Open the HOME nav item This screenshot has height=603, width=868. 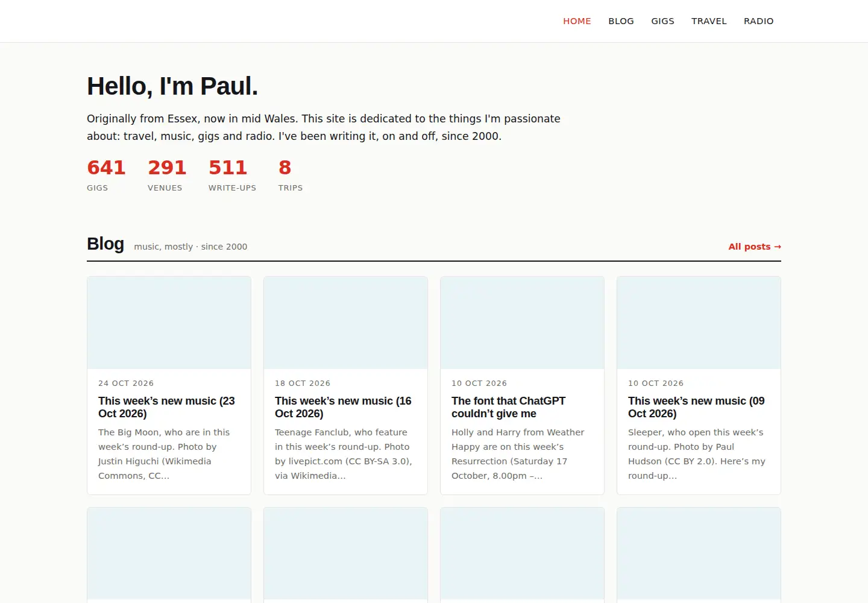(577, 21)
